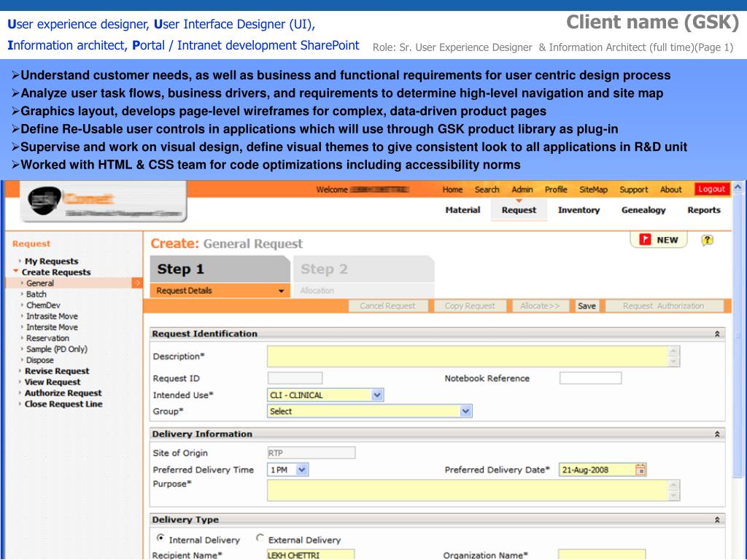Select the External Delivery radio button
The width and height of the screenshot is (747, 560).
point(260,538)
